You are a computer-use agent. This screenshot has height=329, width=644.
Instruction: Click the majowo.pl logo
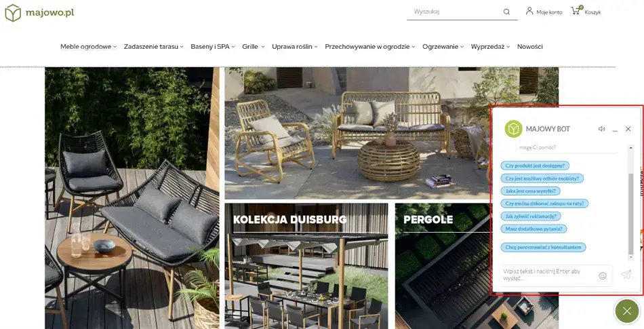tap(39, 13)
